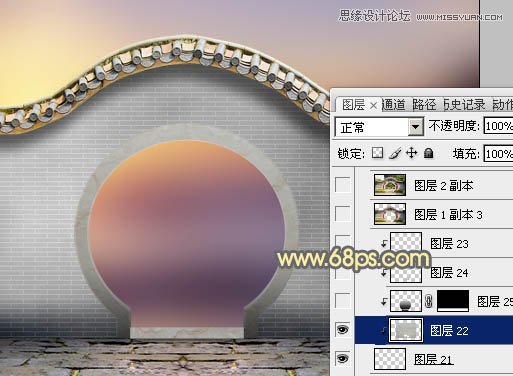The height and width of the screenshot is (376, 513).
Task: Select layer name 图层 21
Action: pos(433,360)
